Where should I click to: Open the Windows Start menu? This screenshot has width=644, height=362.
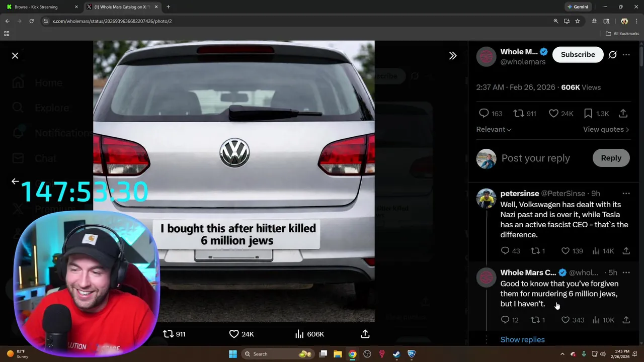232,354
